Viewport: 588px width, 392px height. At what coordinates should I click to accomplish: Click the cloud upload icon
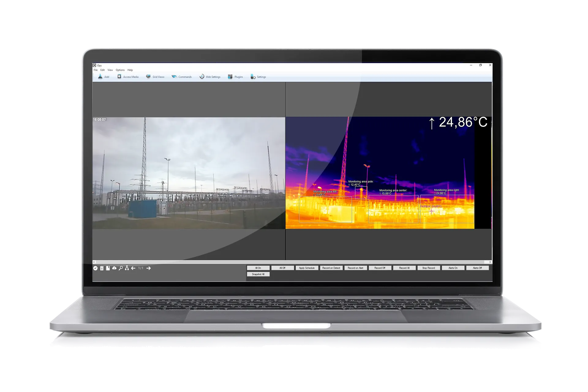[x=114, y=268]
